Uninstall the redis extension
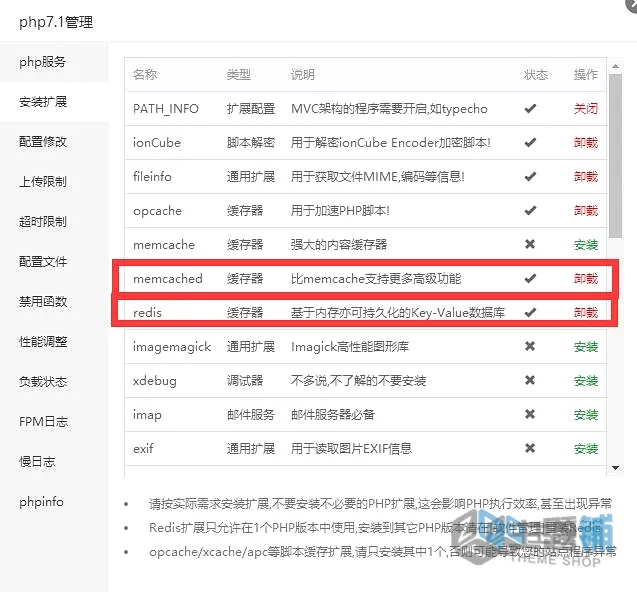This screenshot has width=637, height=592. click(x=585, y=312)
